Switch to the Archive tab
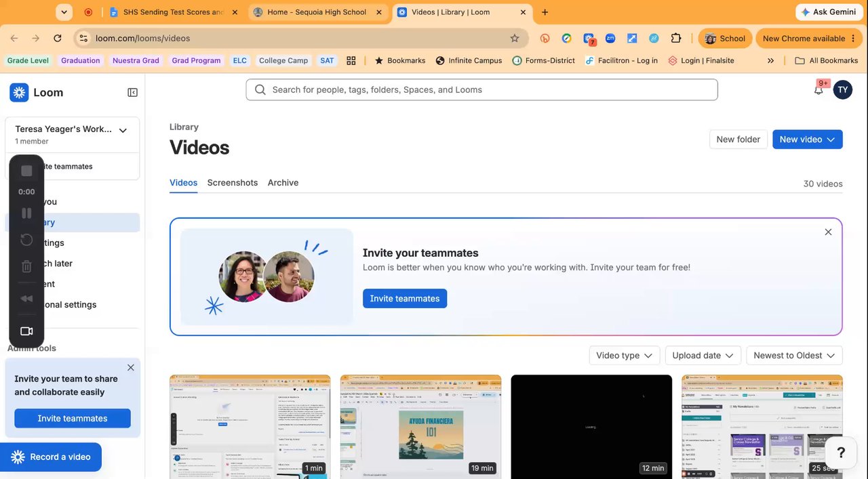The image size is (868, 479). [x=283, y=183]
